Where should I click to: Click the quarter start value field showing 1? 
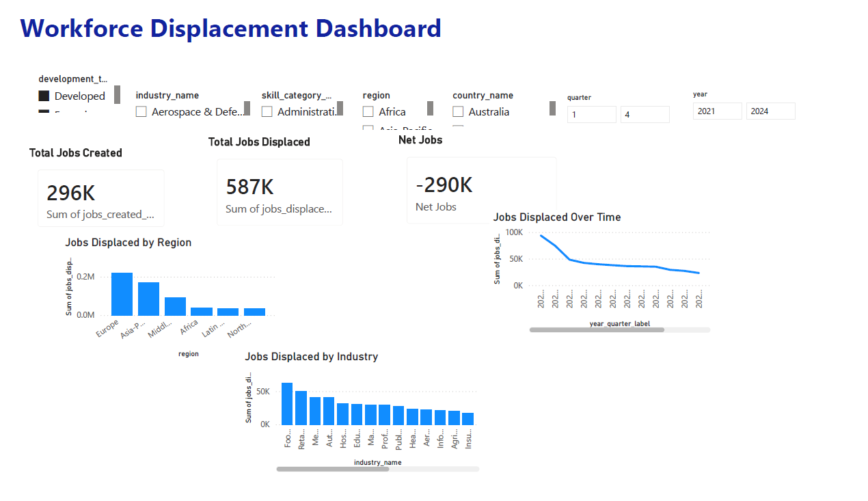[x=592, y=115]
